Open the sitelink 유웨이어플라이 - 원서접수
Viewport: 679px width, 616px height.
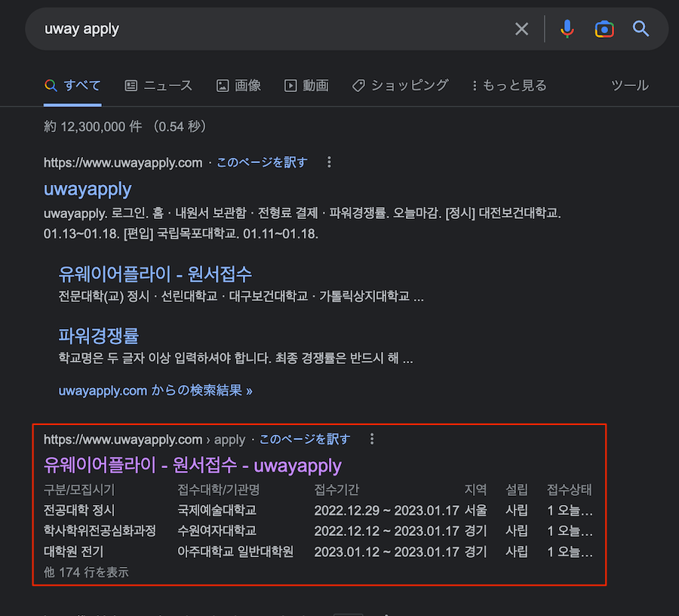(x=155, y=274)
